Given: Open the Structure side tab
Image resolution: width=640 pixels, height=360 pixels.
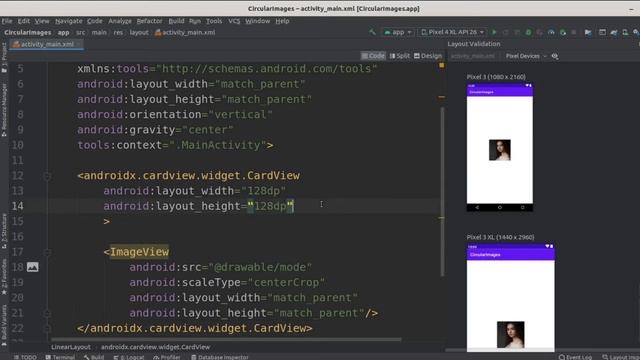Looking at the screenshot, I should pos(4,231).
